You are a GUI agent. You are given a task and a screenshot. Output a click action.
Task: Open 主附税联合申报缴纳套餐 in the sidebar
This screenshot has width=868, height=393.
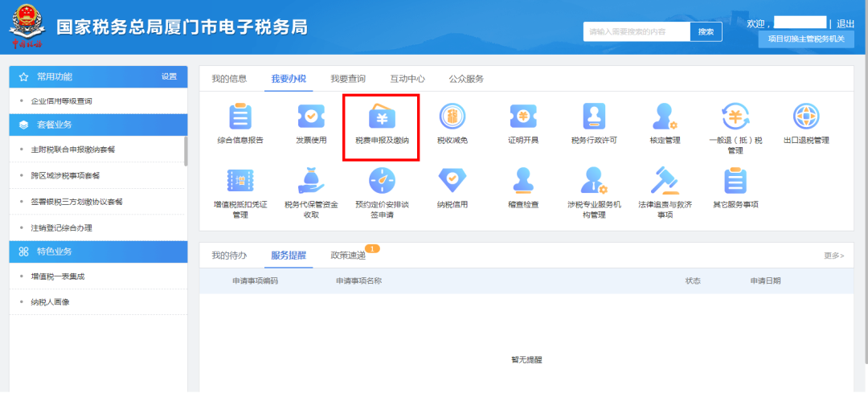click(x=74, y=149)
